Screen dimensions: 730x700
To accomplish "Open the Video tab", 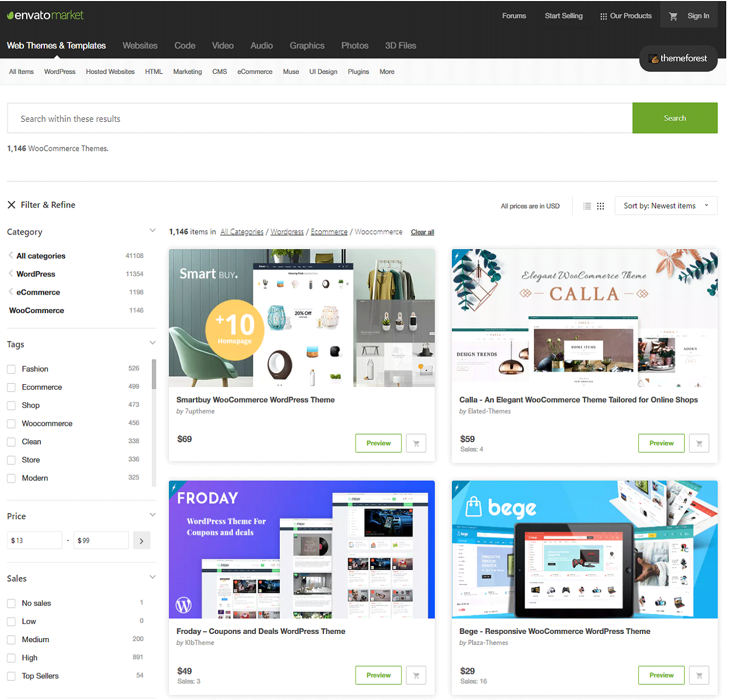I will coord(223,46).
